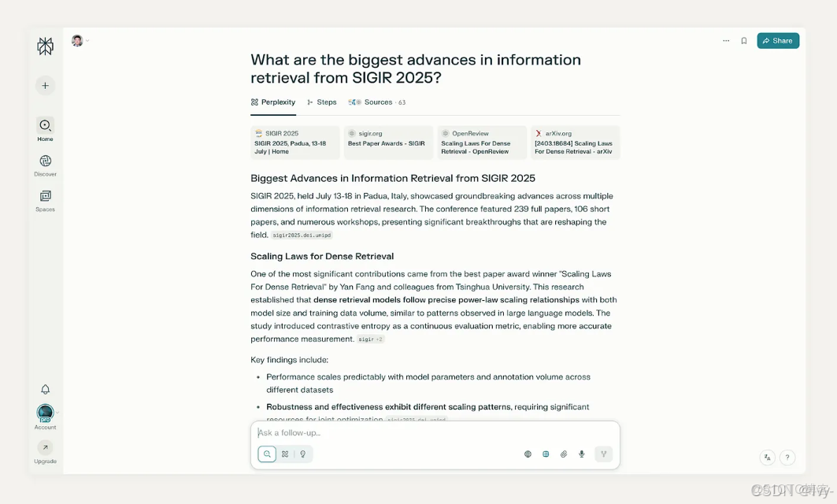This screenshot has height=504, width=837.
Task: Attach a file with paperclip icon
Action: [x=564, y=454]
